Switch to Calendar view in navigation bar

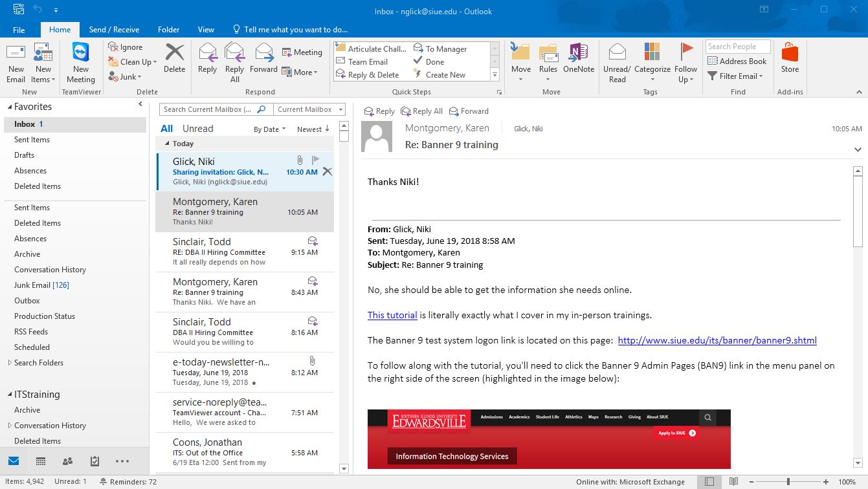point(41,461)
